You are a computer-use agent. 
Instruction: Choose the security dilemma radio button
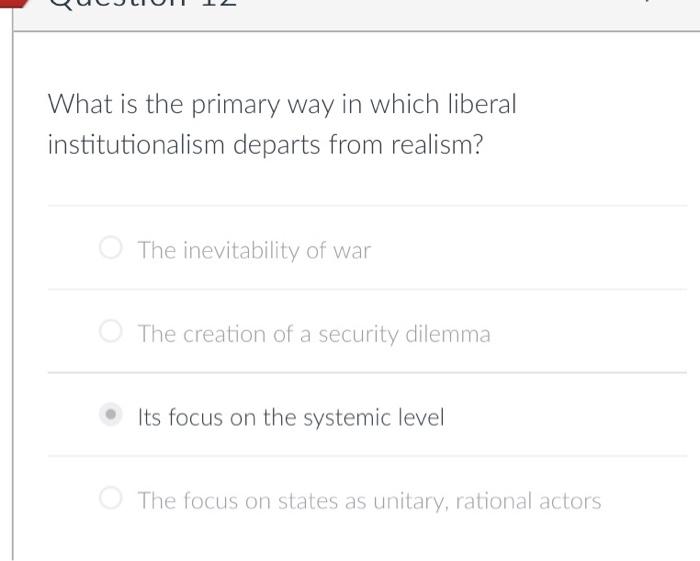110,331
